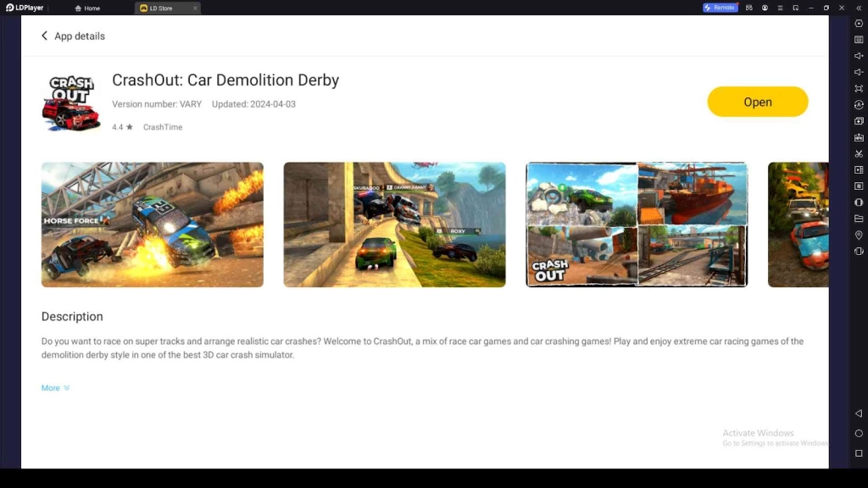This screenshot has height=488, width=868.
Task: Decrease emulator volume with speaker minus icon
Action: (x=859, y=72)
